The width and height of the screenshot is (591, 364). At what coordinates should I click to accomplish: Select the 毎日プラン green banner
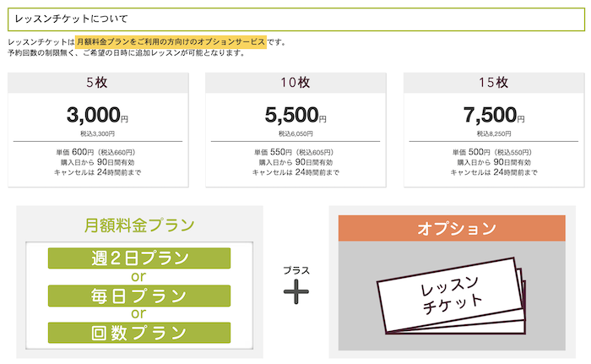(x=139, y=296)
